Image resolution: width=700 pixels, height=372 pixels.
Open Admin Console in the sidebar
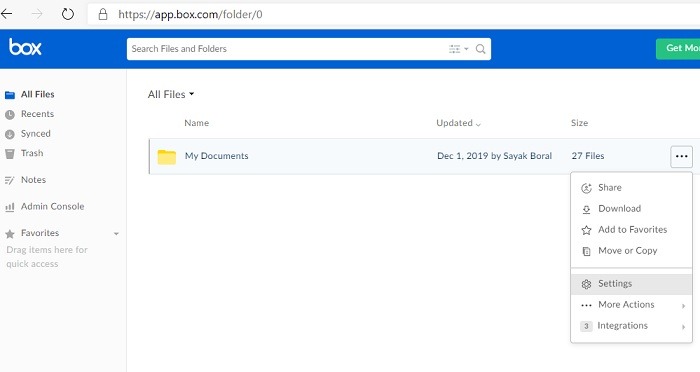tap(53, 206)
